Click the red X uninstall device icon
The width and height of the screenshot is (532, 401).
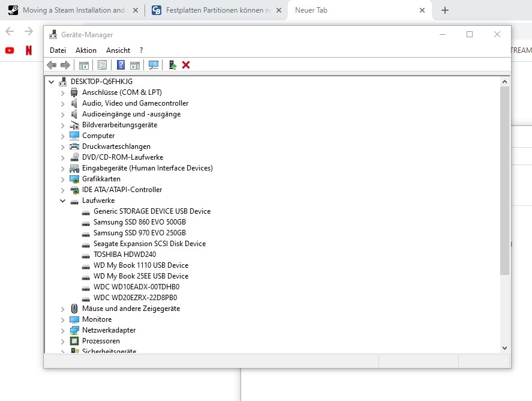point(186,65)
